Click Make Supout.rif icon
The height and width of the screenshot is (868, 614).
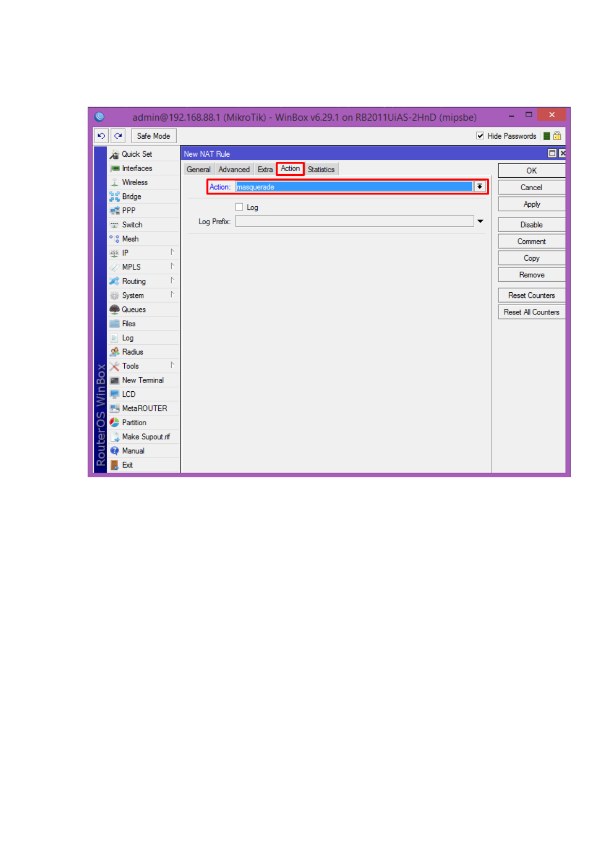coord(114,437)
